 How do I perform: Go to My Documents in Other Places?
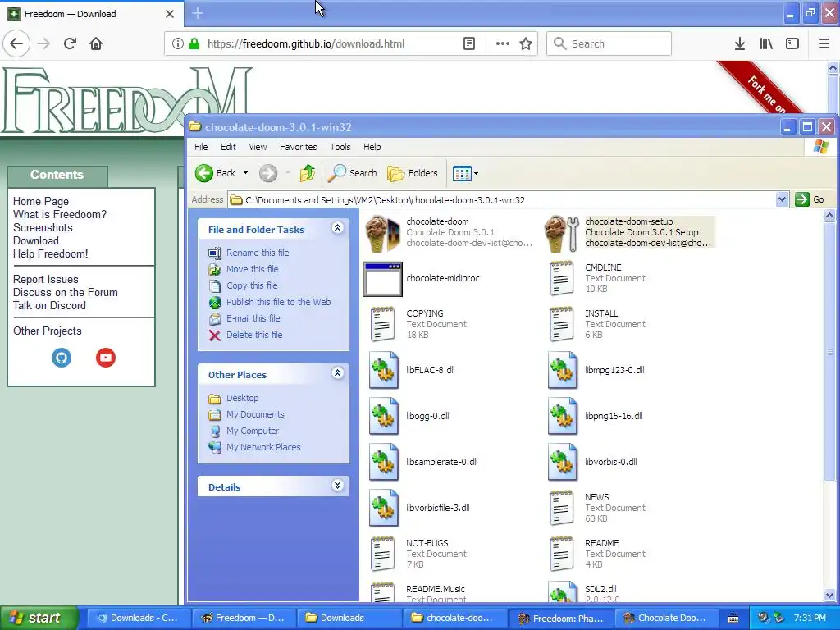[255, 414]
